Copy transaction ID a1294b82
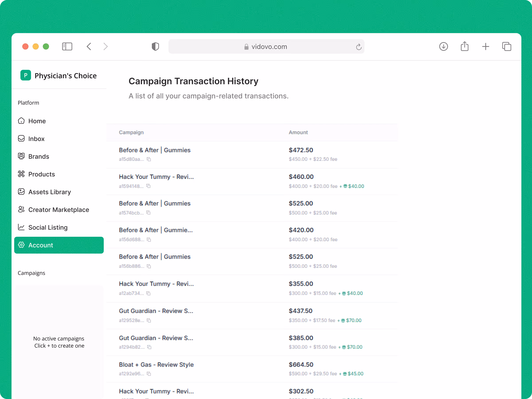This screenshot has width=532, height=399. [149, 347]
